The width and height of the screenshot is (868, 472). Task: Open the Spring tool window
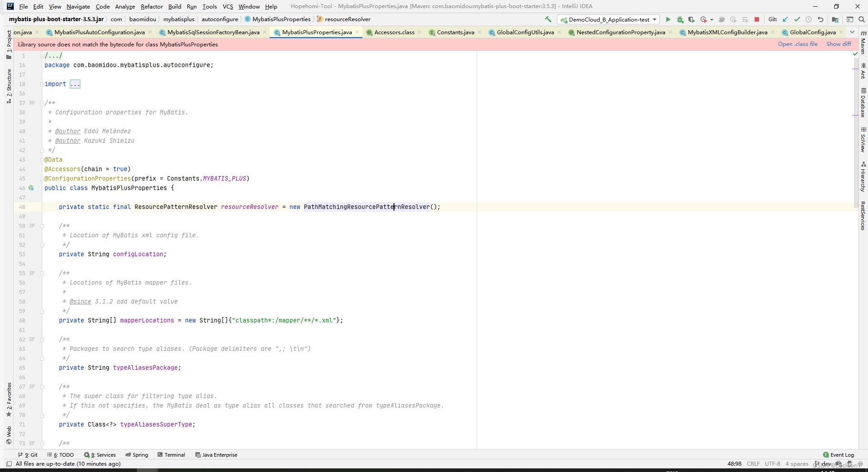click(x=137, y=455)
